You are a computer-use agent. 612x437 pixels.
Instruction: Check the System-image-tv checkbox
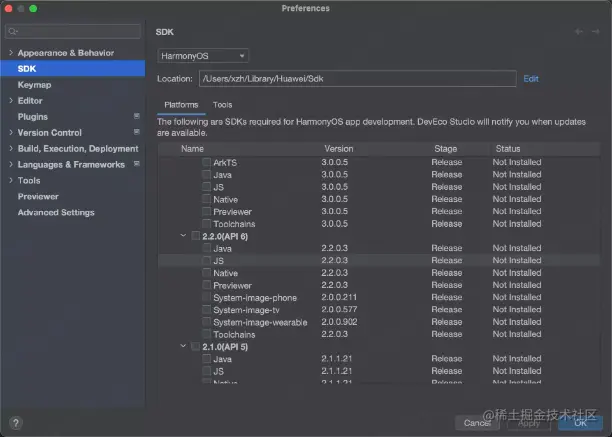coord(206,309)
